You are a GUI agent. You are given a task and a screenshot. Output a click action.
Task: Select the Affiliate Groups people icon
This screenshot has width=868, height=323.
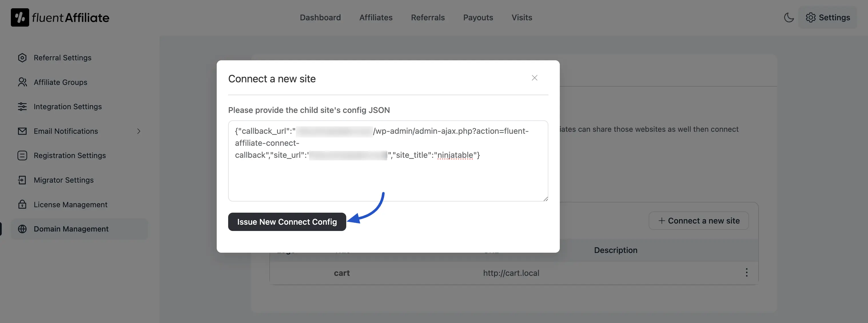click(x=22, y=82)
